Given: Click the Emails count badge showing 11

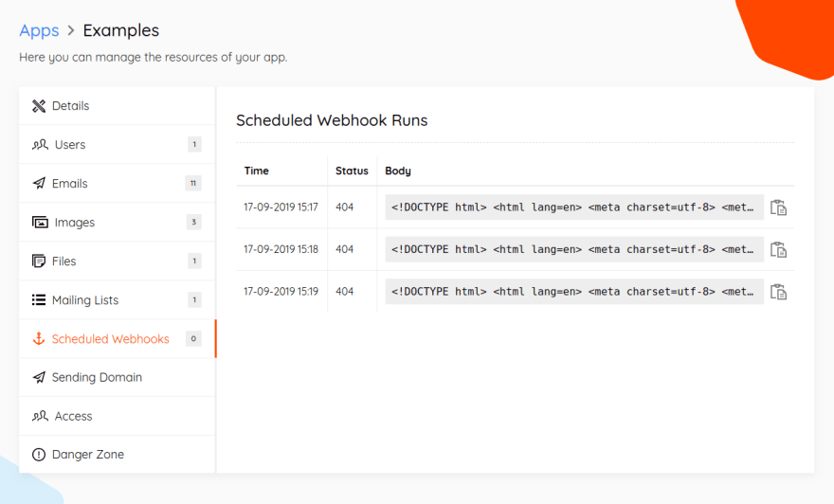Looking at the screenshot, I should pyautogui.click(x=193, y=184).
